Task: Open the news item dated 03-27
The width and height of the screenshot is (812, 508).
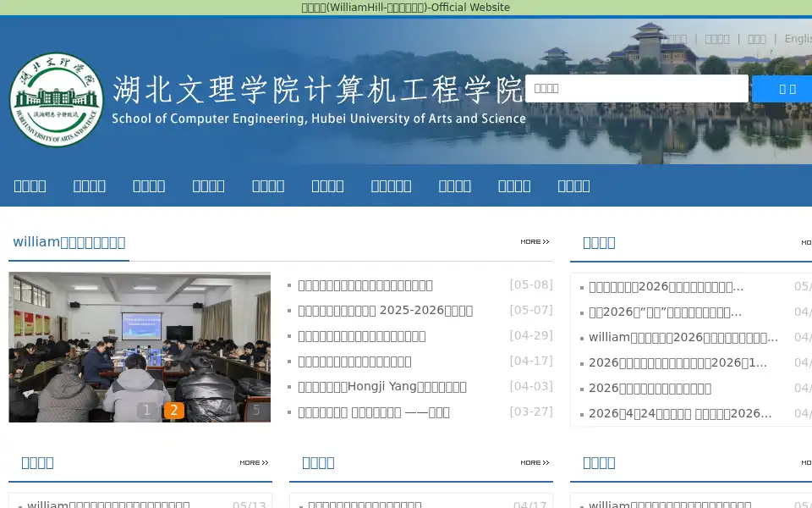Action: coord(373,412)
